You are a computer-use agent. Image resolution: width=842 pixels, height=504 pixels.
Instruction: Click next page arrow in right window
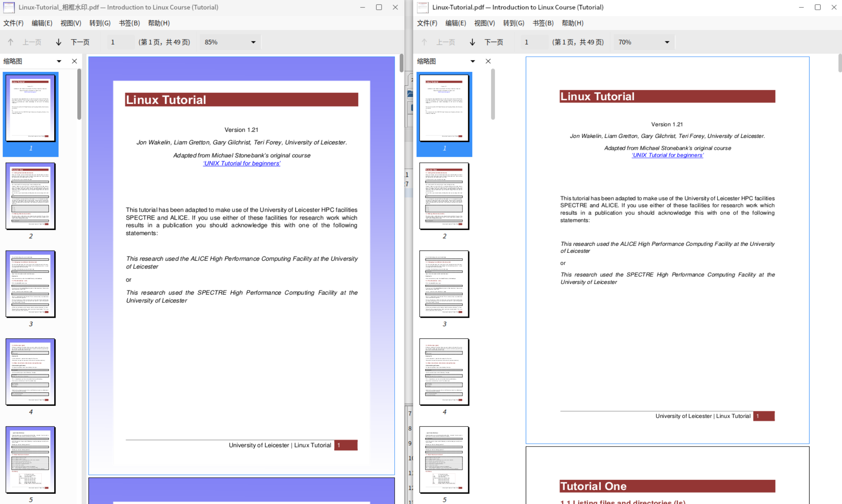tap(472, 42)
